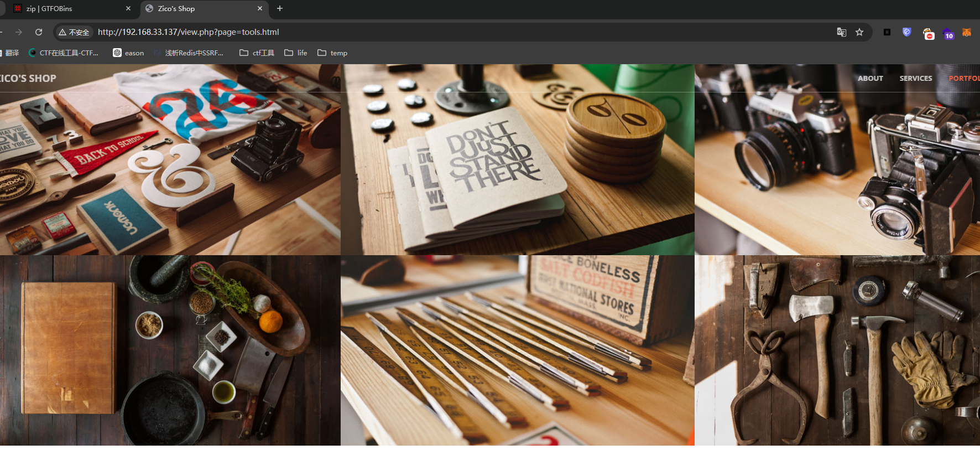The image size is (980, 465).
Task: Open the Back to School desk image
Action: 170,160
